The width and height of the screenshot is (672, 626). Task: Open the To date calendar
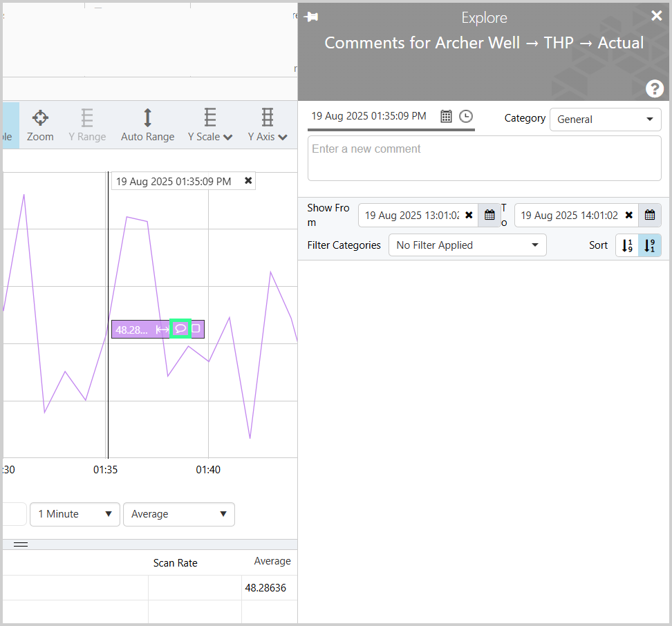tap(649, 215)
